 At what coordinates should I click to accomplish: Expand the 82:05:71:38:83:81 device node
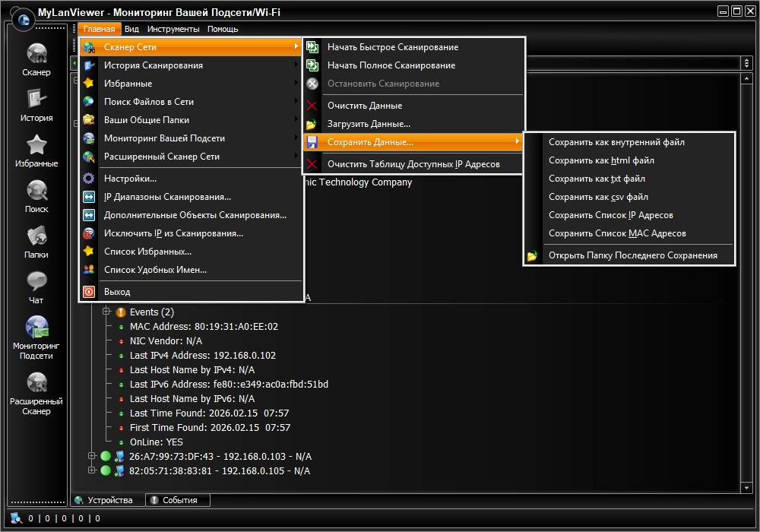click(x=92, y=470)
